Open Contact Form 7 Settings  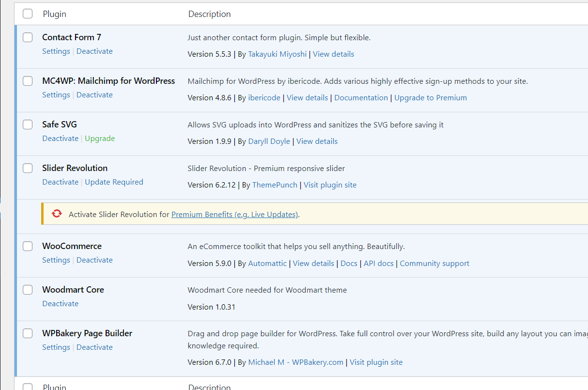56,51
